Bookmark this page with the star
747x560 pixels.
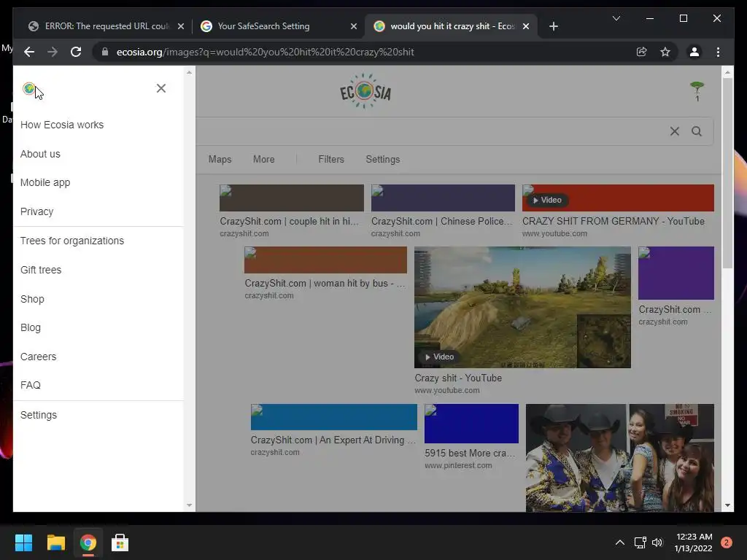coord(665,52)
